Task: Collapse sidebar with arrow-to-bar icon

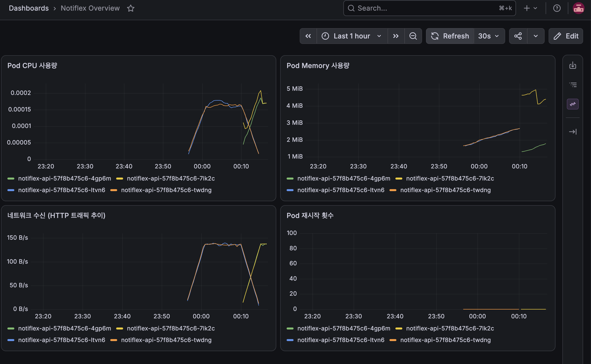Action: point(573,132)
